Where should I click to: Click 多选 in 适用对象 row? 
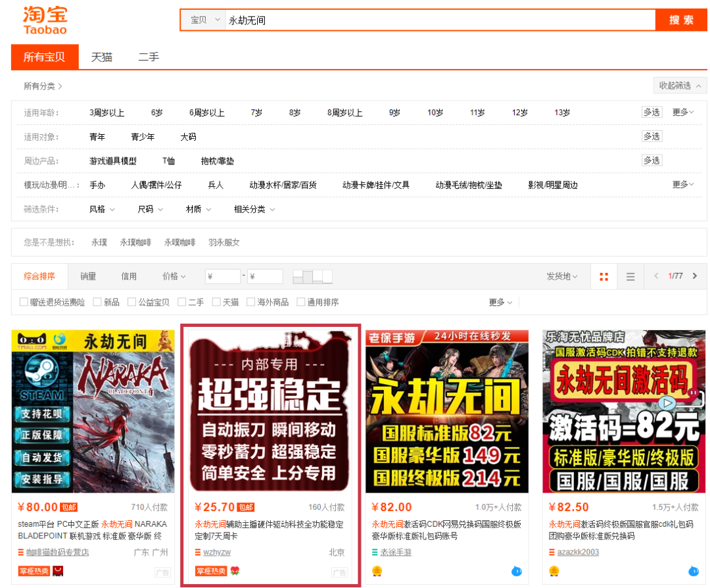tap(652, 136)
